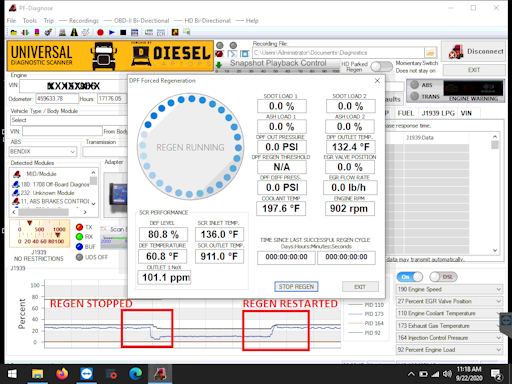Open 164 Injection Control Pressure dropdown
This screenshot has height=384, width=512.
[449, 338]
